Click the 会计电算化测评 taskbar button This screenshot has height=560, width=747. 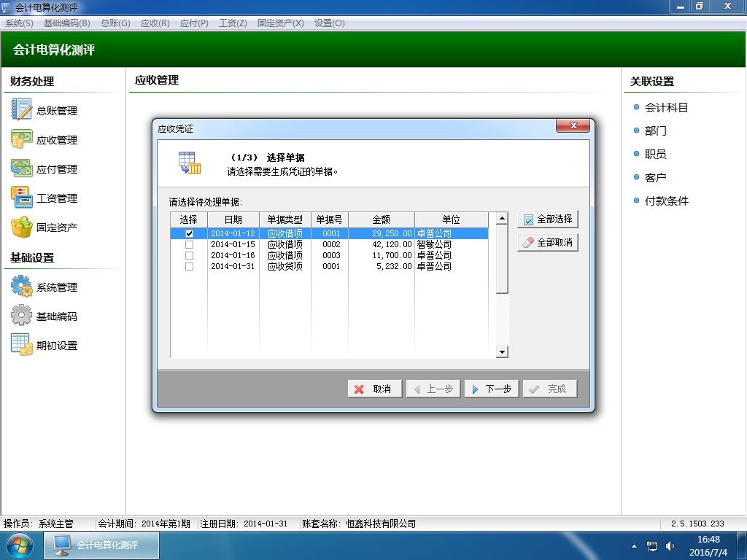[101, 545]
